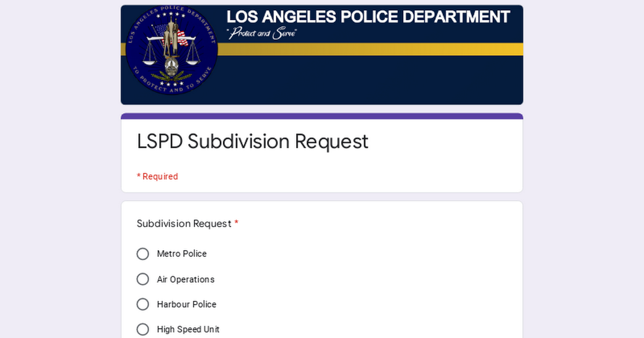Click the Metro Police option label text

(x=181, y=253)
